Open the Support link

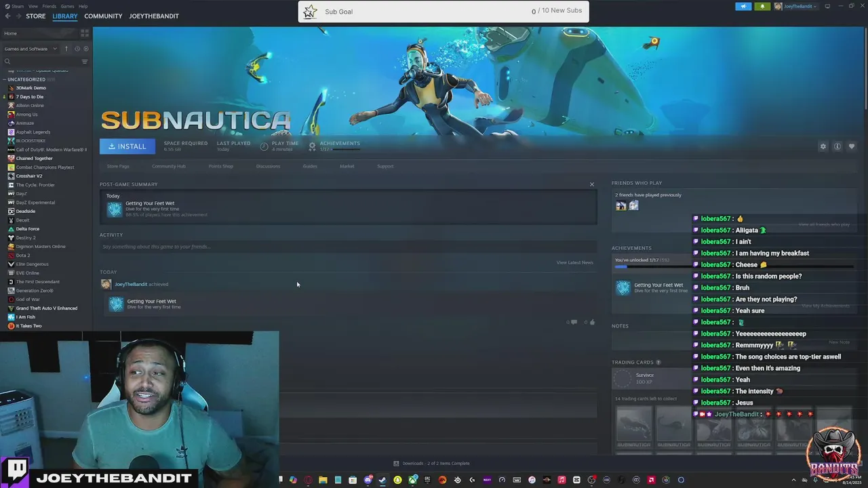385,166
